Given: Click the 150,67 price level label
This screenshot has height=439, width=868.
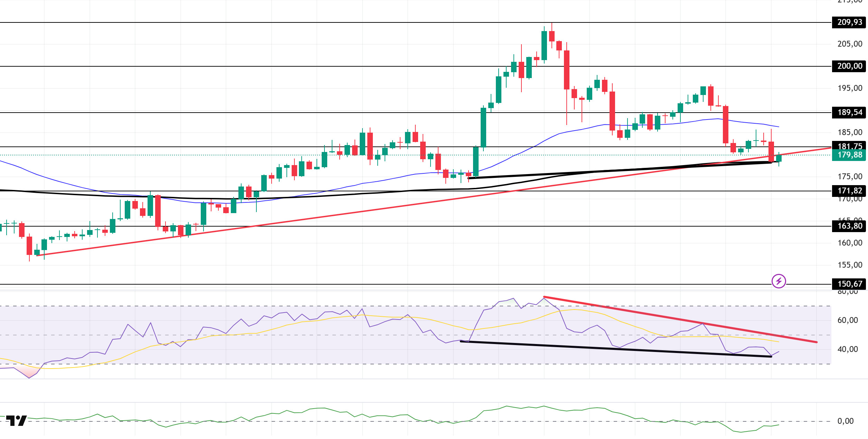Looking at the screenshot, I should pyautogui.click(x=849, y=284).
